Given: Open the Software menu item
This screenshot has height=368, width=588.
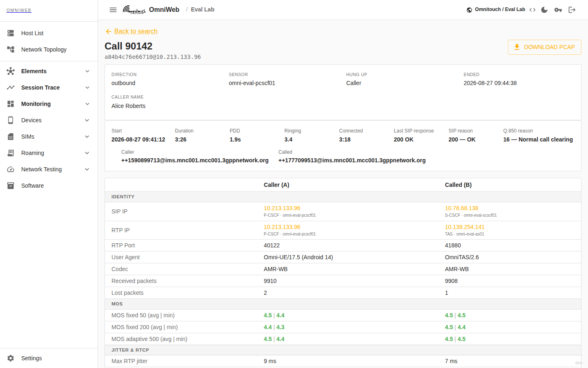Looking at the screenshot, I should pos(49,186).
